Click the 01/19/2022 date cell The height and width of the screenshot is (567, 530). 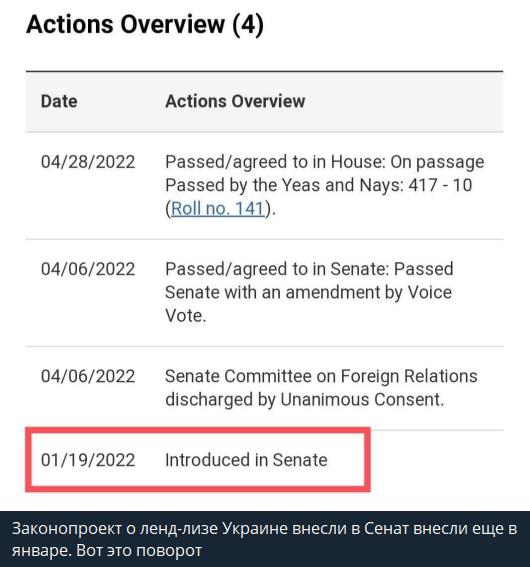coord(88,460)
